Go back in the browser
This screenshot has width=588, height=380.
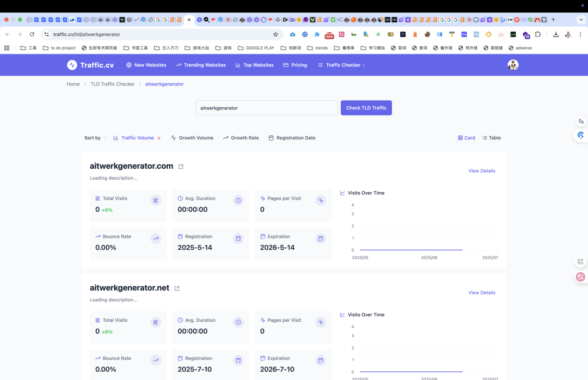[8, 34]
